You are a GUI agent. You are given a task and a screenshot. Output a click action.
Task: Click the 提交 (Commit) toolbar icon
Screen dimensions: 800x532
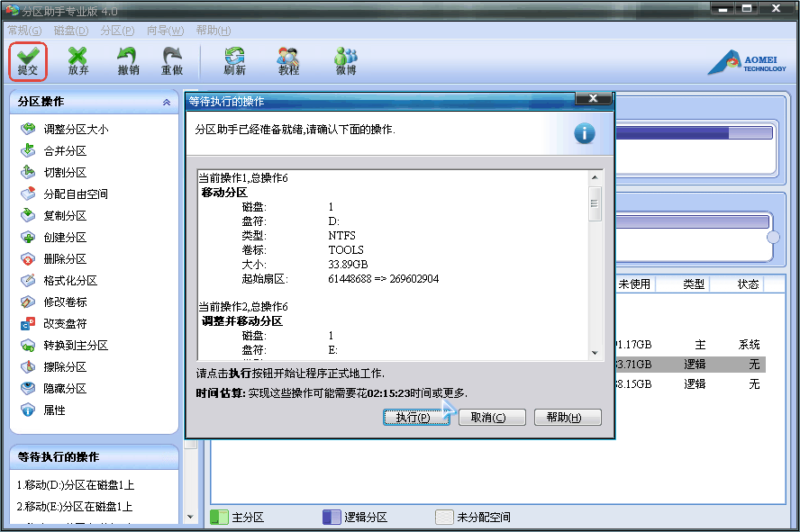(27, 60)
